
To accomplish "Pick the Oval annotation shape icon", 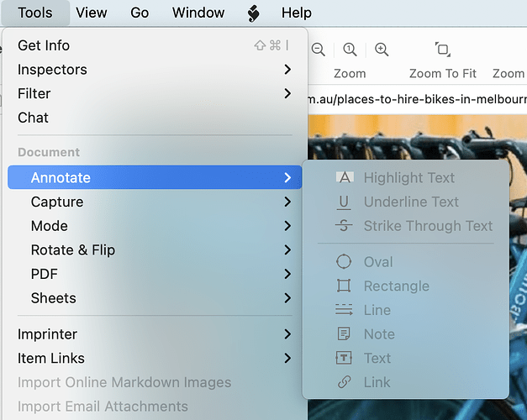I will point(344,262).
